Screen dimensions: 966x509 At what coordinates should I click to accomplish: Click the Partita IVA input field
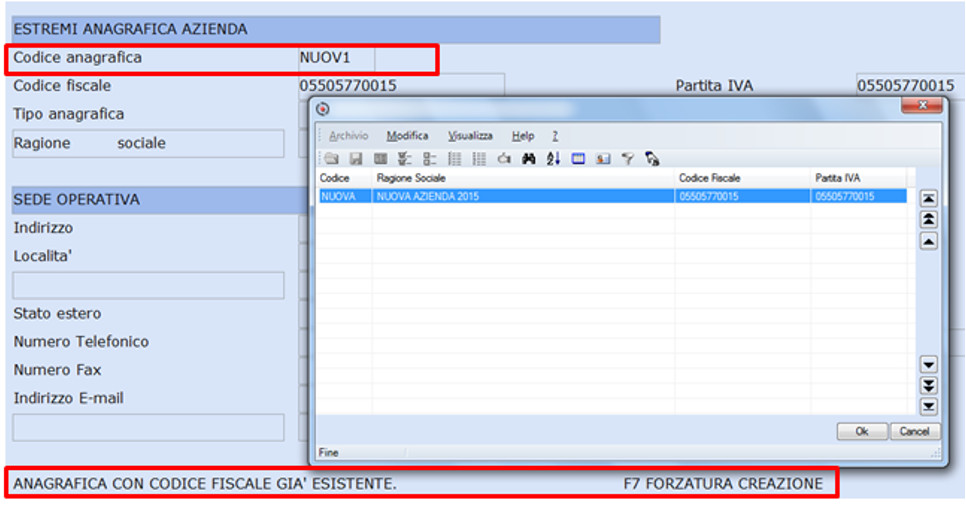coord(910,85)
